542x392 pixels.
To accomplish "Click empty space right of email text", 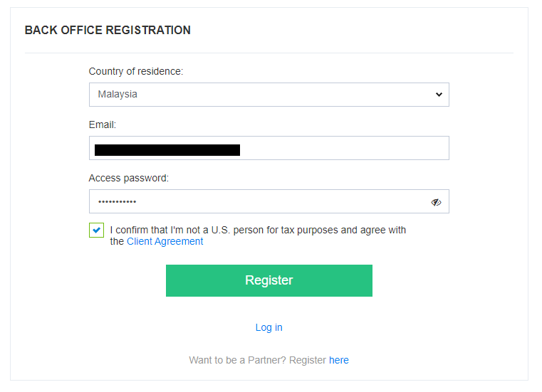I will pos(344,148).
